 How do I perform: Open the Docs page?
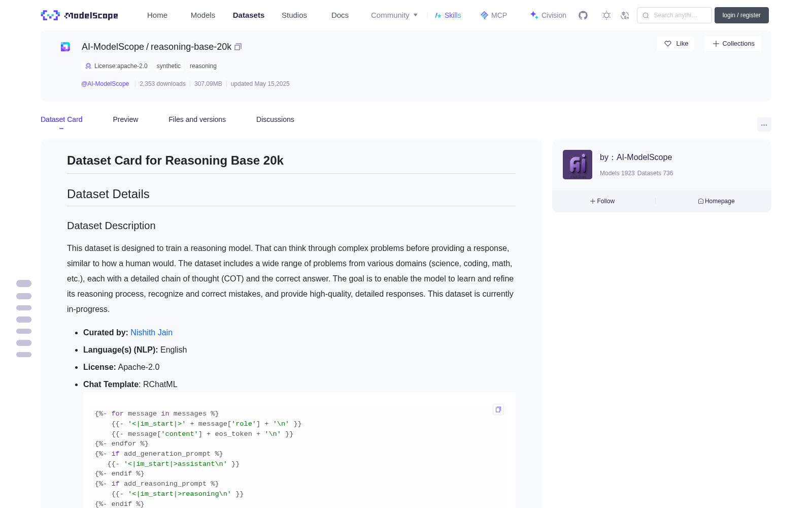point(340,15)
